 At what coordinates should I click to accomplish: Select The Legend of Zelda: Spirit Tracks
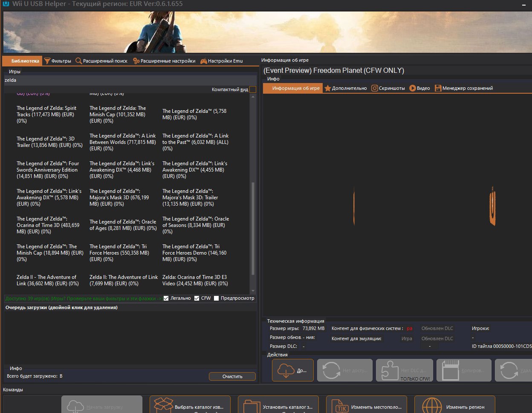[47, 115]
